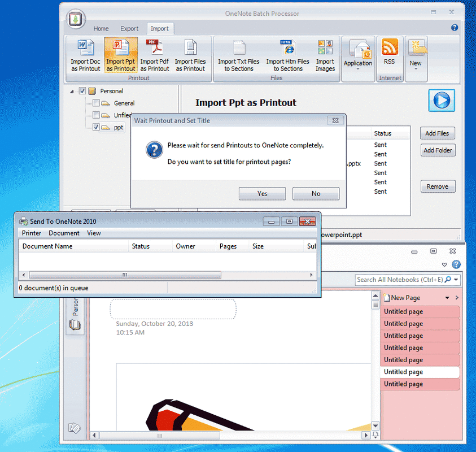Switch to the Export ribbon tab
The height and width of the screenshot is (452, 476).
click(x=129, y=29)
